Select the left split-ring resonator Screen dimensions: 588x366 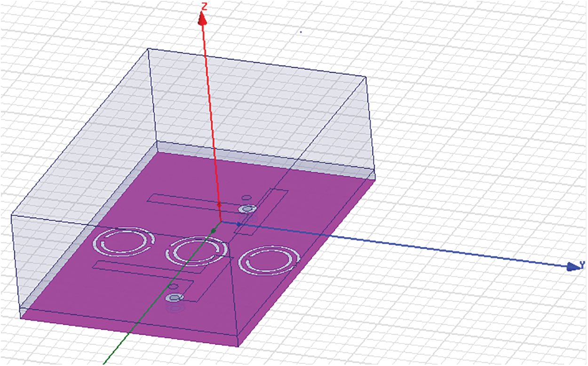[123, 243]
